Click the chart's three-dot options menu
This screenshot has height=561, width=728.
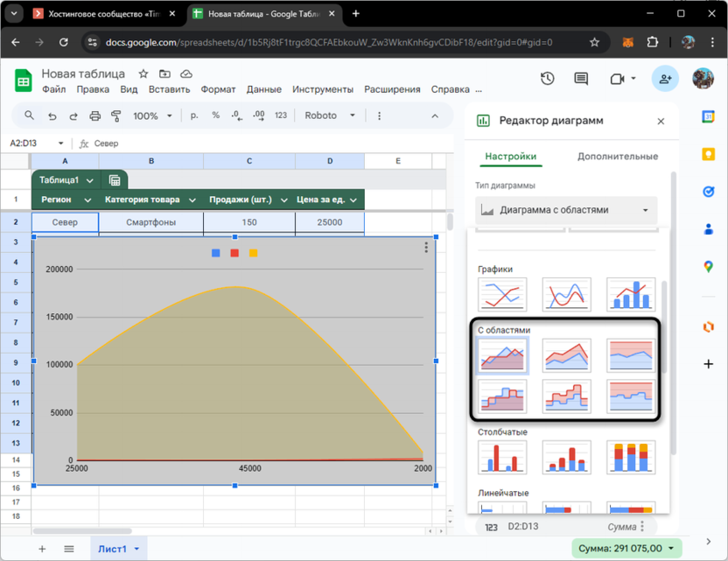(426, 248)
